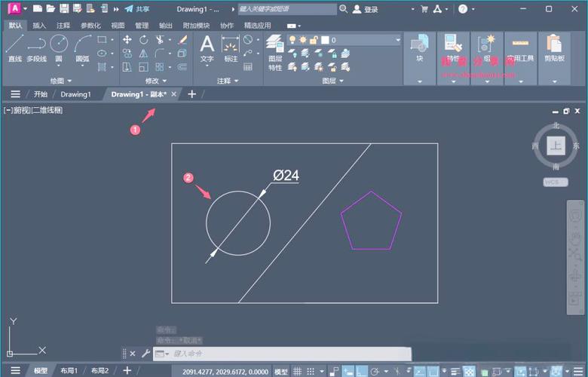Toggle snap mode dots icon
588x377 pixels.
(x=311, y=372)
